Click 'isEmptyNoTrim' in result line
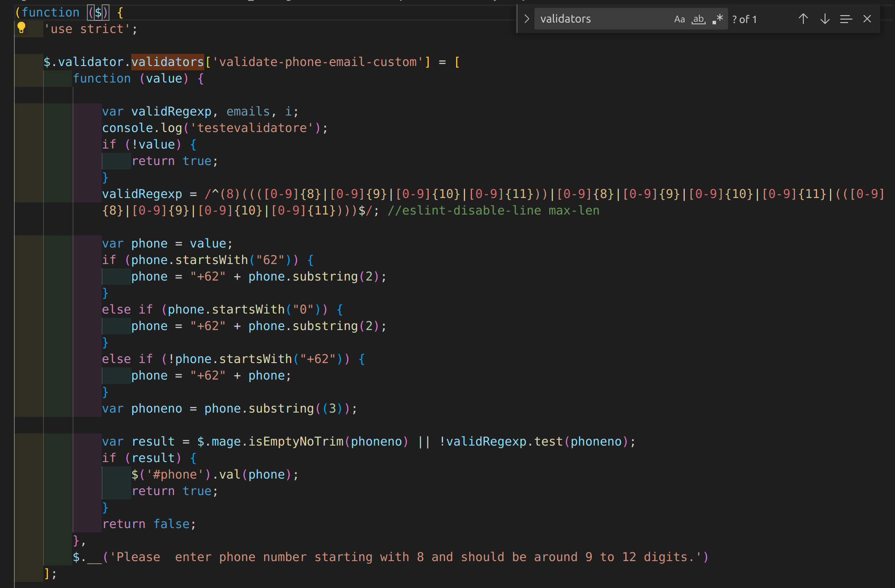The width and height of the screenshot is (895, 588). [x=296, y=442]
